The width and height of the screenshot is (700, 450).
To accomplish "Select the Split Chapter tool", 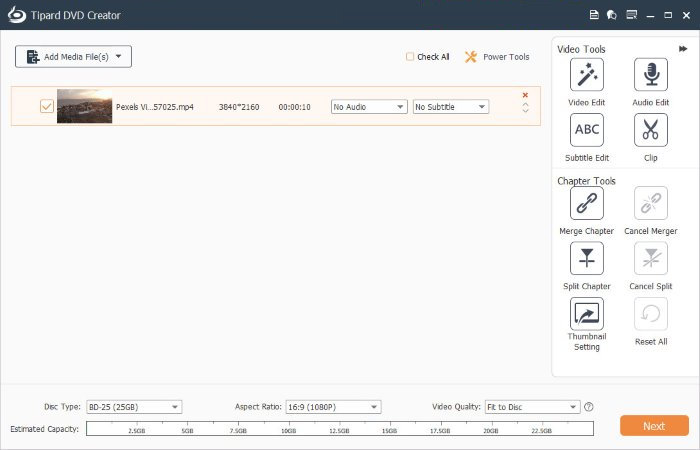I will (587, 258).
